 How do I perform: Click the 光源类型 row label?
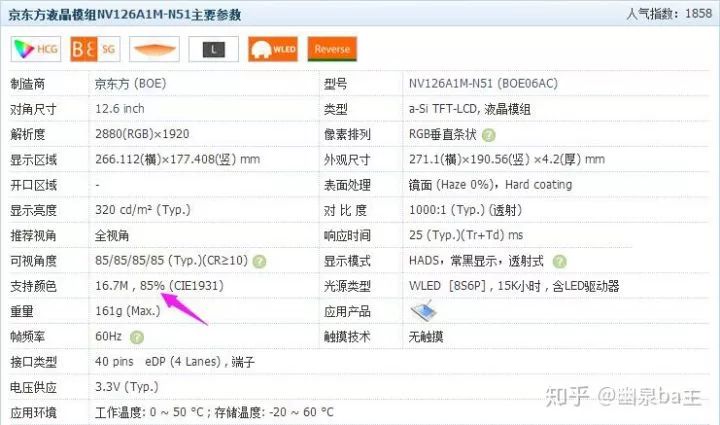click(347, 286)
